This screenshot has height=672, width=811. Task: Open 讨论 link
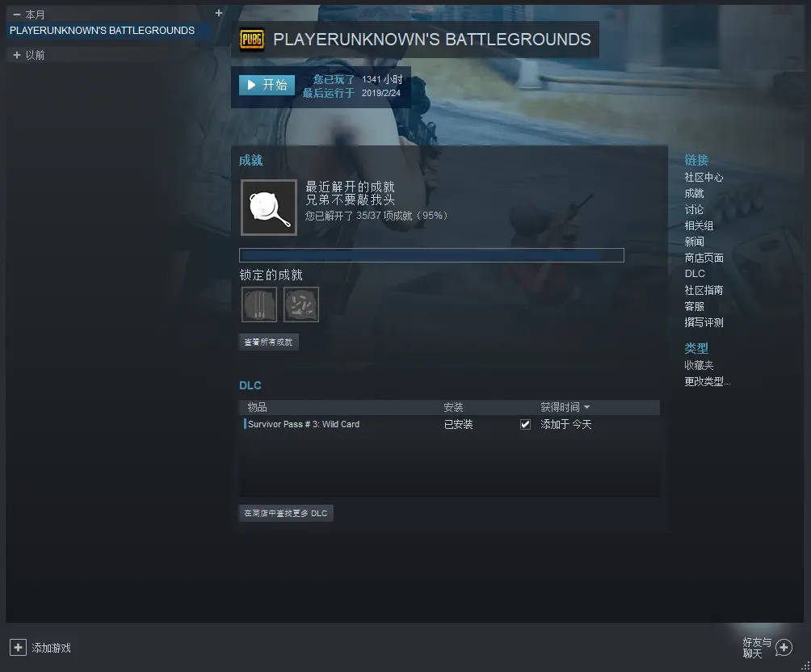694,209
